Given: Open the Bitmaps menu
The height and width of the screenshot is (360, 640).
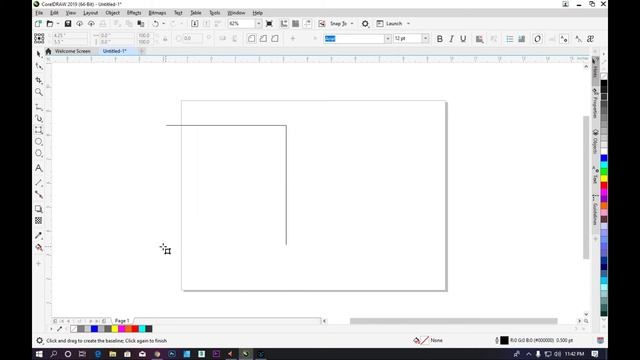Looking at the screenshot, I should (x=157, y=13).
